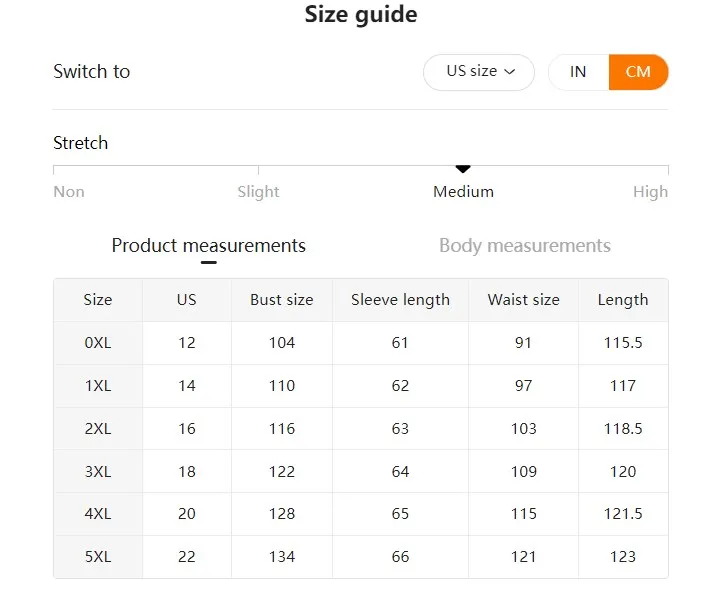Click the Slight stretch label
Viewport: 716px width, 595px height.
[x=258, y=192]
